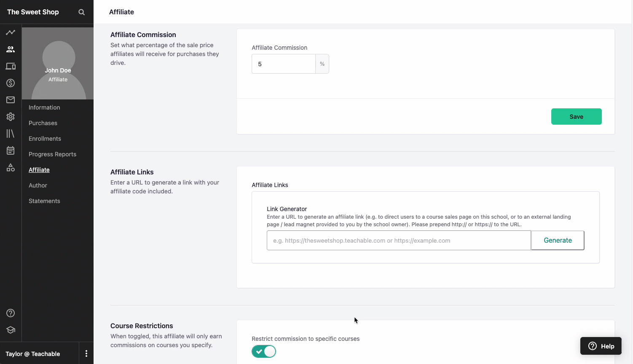The height and width of the screenshot is (364, 633).
Task: Click the Affiliate page title at top
Action: [121, 12]
